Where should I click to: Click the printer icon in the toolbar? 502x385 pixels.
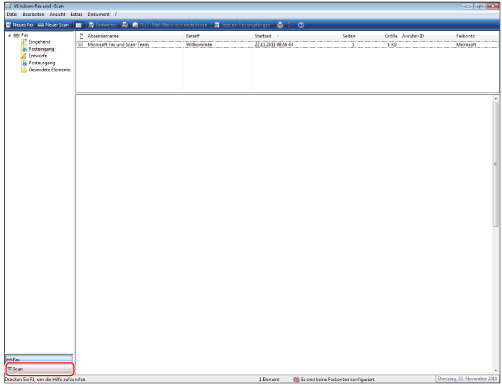tap(280, 25)
